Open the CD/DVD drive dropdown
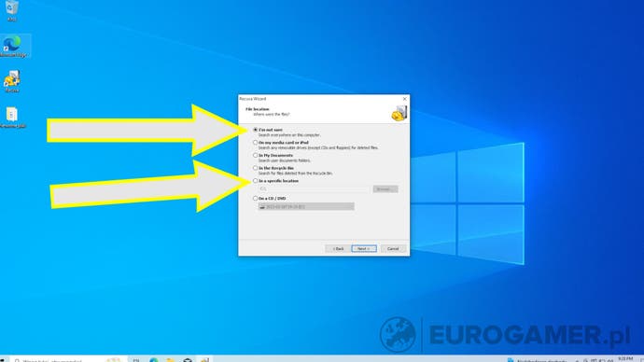 pyautogui.click(x=306, y=206)
